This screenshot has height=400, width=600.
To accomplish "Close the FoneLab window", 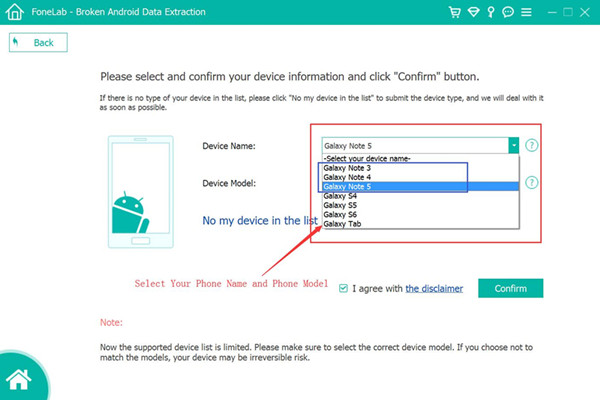I will [585, 12].
